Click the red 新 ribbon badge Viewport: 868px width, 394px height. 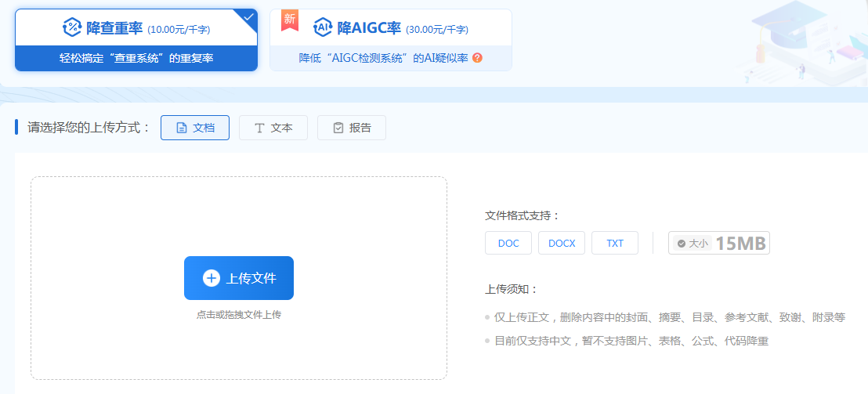[290, 20]
